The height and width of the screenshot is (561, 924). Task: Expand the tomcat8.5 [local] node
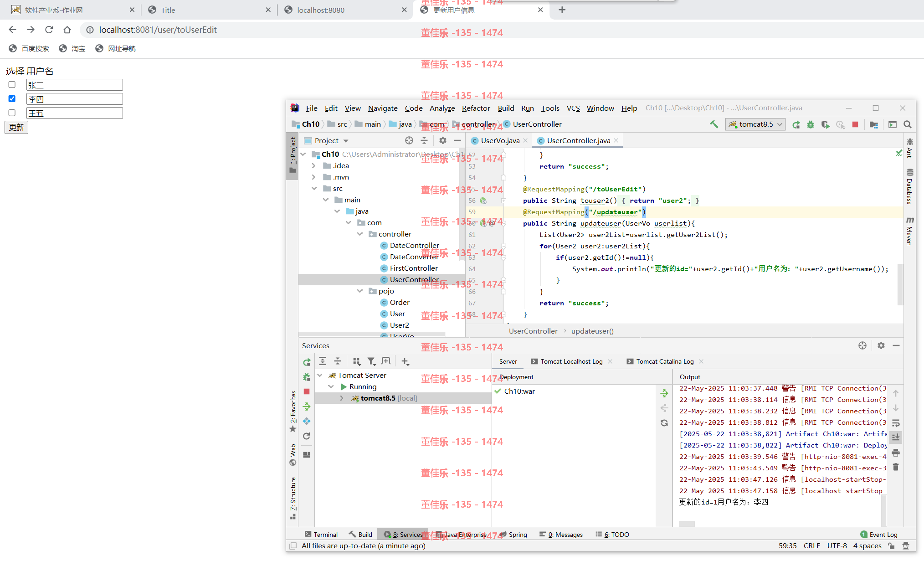click(342, 398)
